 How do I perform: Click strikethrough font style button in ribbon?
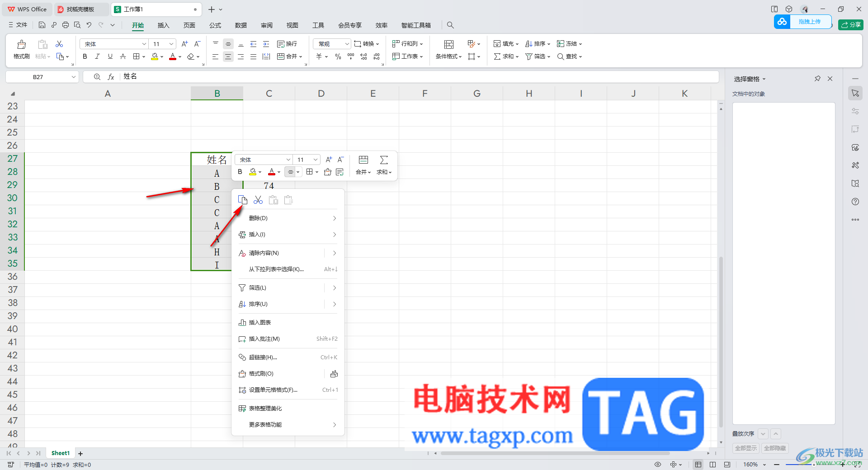pyautogui.click(x=123, y=56)
